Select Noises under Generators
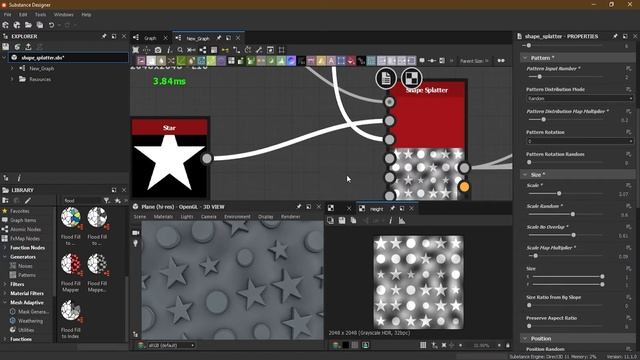The image size is (640, 360). pos(25,266)
